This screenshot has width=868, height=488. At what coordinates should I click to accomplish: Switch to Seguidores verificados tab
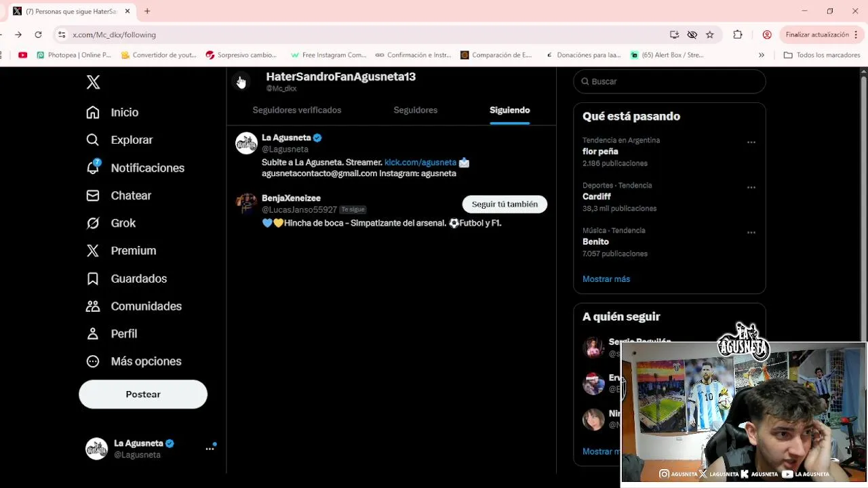(297, 110)
